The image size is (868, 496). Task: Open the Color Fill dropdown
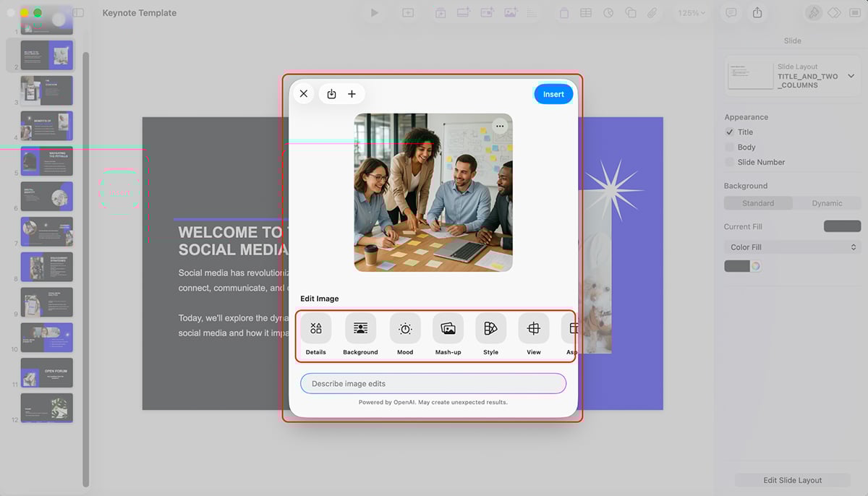(792, 247)
